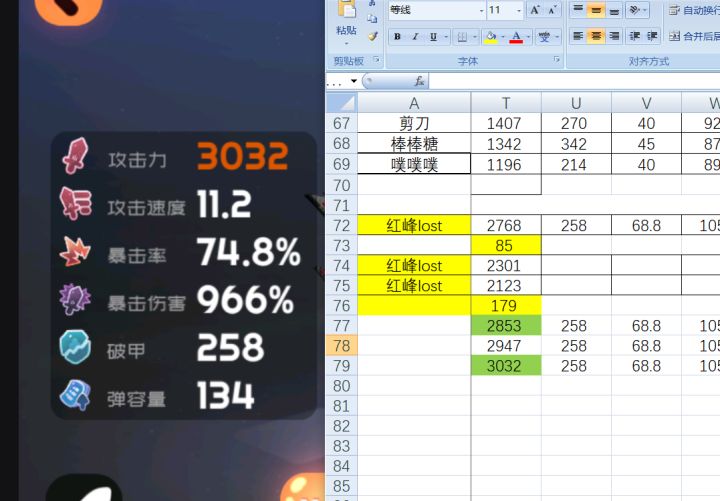Click the attack speed (攻击速度) icon
This screenshot has width=720, height=501.
point(75,204)
